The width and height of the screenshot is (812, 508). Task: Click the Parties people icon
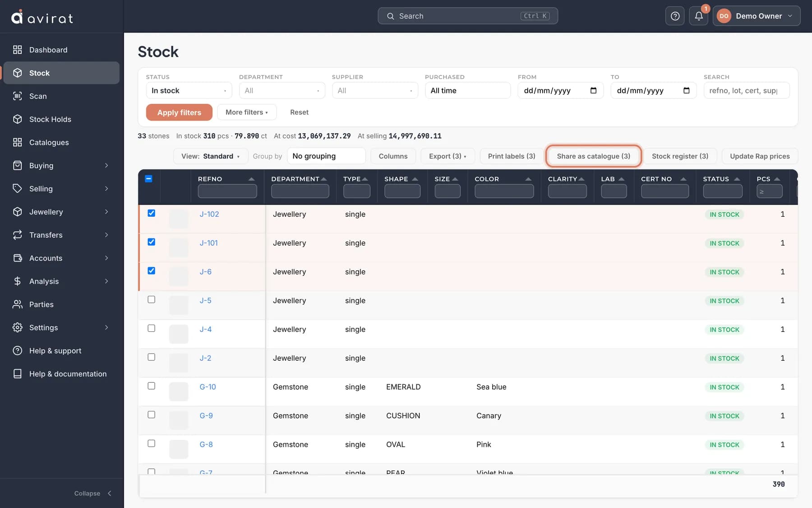[x=17, y=304]
